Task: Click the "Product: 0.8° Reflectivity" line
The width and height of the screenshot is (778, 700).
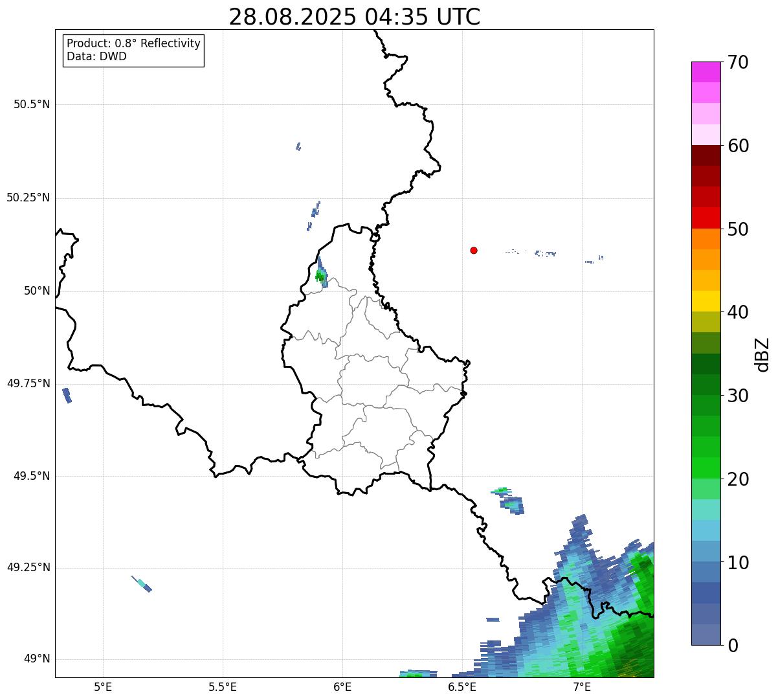Action: click(134, 43)
